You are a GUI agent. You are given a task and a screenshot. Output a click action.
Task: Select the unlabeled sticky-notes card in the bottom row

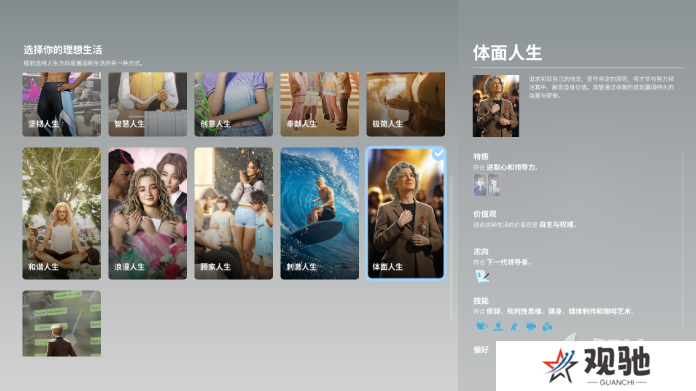tap(62, 324)
